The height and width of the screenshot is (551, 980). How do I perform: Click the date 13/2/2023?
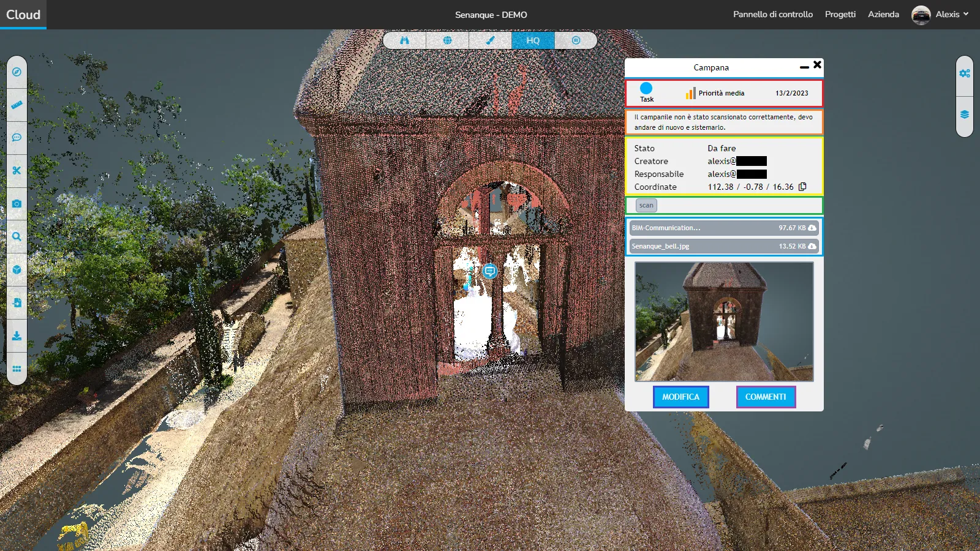tap(791, 93)
